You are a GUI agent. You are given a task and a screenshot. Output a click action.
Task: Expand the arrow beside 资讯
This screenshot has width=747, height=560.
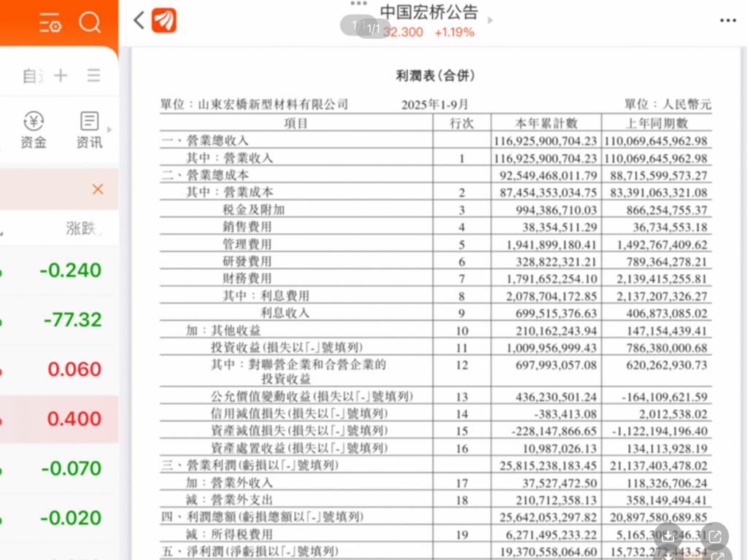(x=109, y=130)
